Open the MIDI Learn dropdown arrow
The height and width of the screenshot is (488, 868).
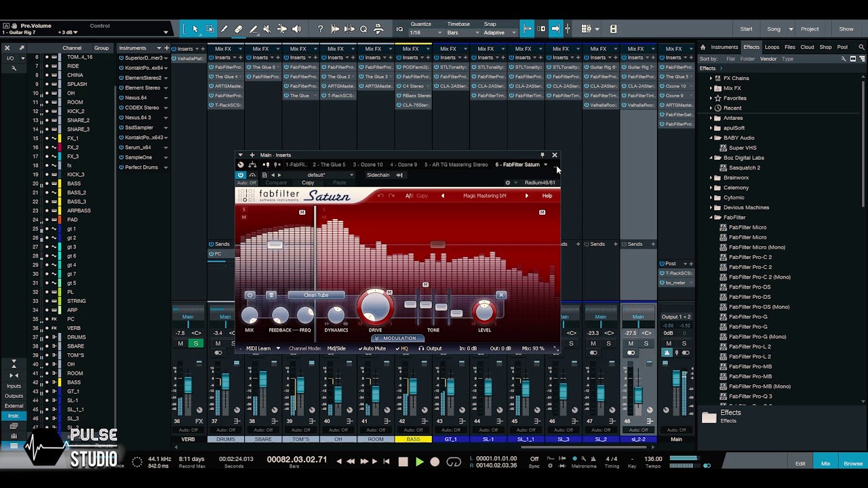pos(277,348)
